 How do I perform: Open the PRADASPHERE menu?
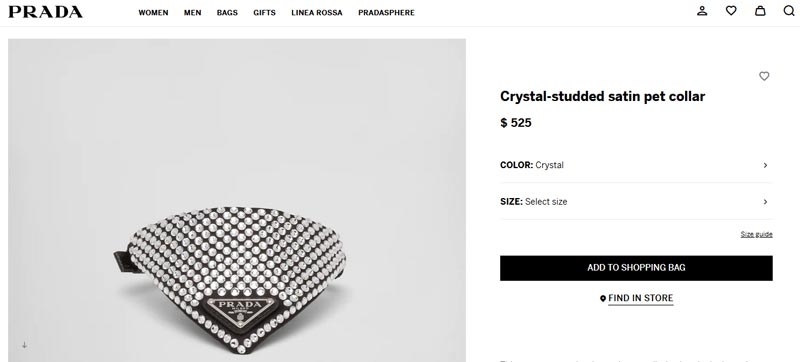[386, 13]
